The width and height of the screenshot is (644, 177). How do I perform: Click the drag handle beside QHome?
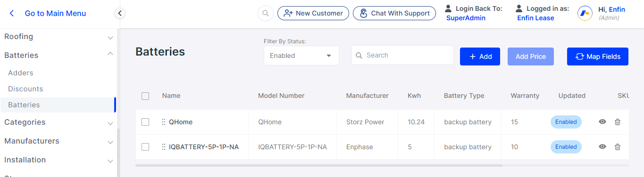[164, 122]
